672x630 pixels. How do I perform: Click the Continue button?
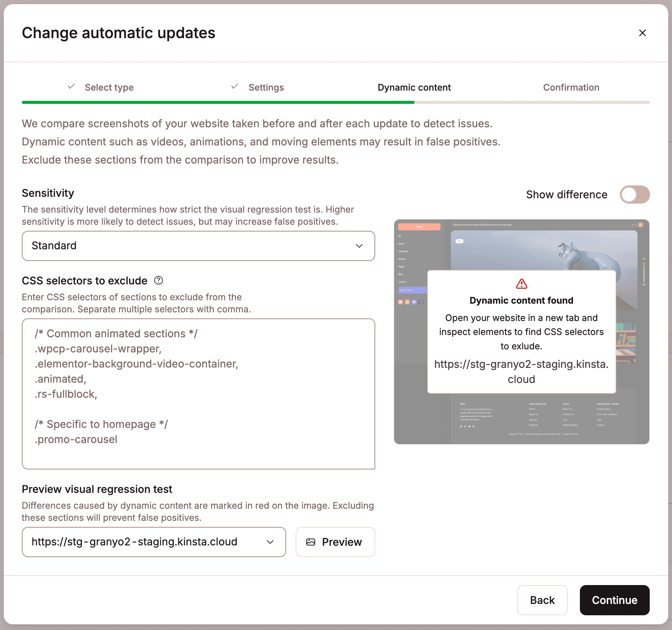[614, 600]
